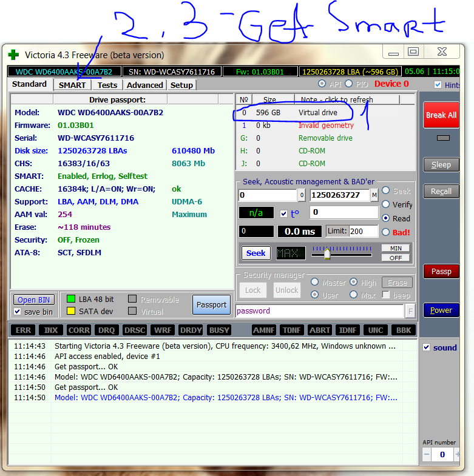Select the User password radio
The height and width of the screenshot is (476, 474).
pos(314,295)
